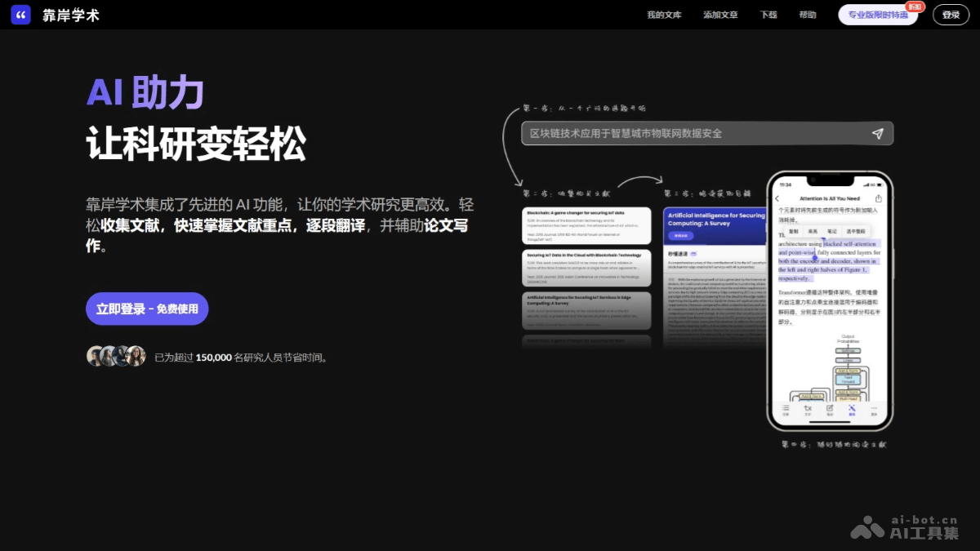Select 添加文章 in the top navigation
The image size is (980, 551).
coord(720,15)
